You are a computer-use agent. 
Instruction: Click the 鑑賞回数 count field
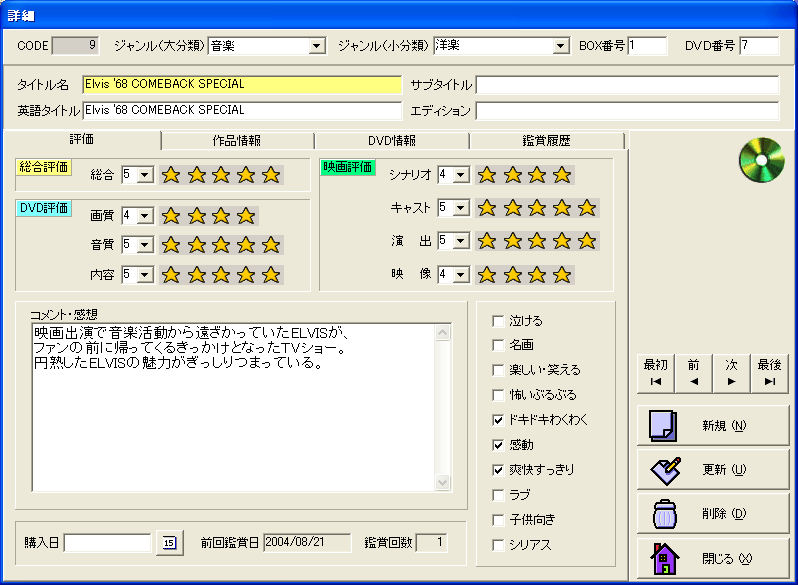pyautogui.click(x=432, y=543)
